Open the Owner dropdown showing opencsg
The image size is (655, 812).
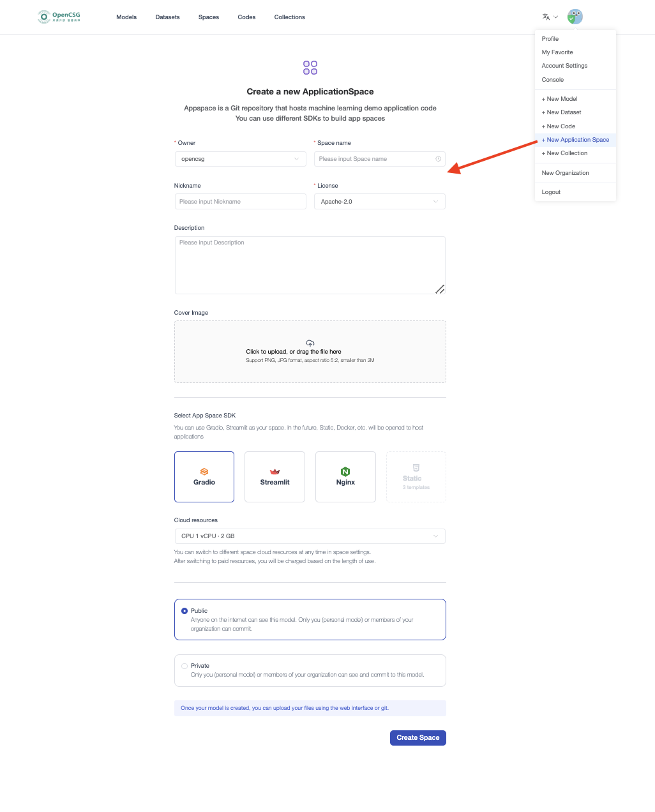tap(240, 158)
